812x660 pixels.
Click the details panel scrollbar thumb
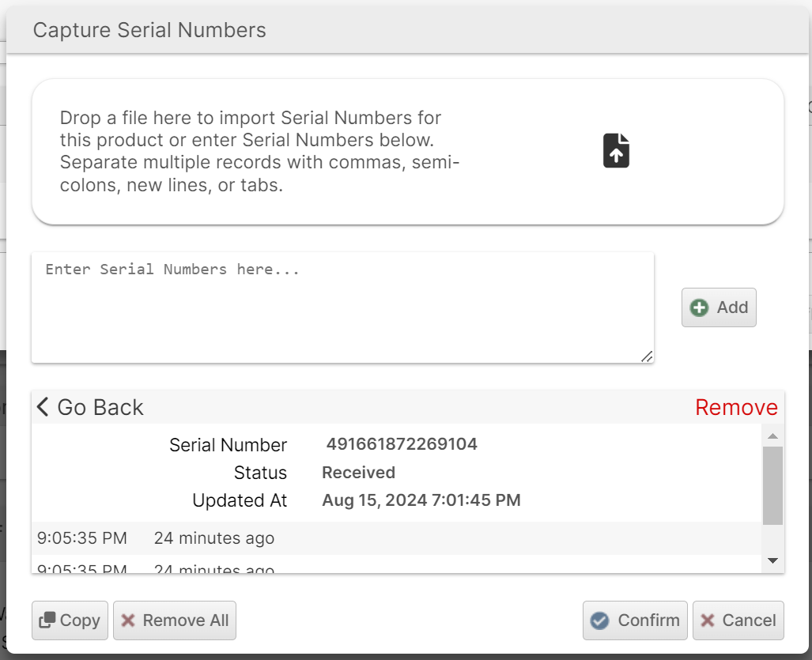(x=772, y=485)
